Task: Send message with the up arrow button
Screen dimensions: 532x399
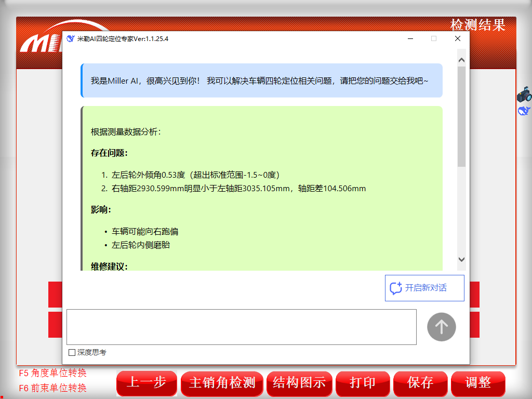Action: (442, 327)
